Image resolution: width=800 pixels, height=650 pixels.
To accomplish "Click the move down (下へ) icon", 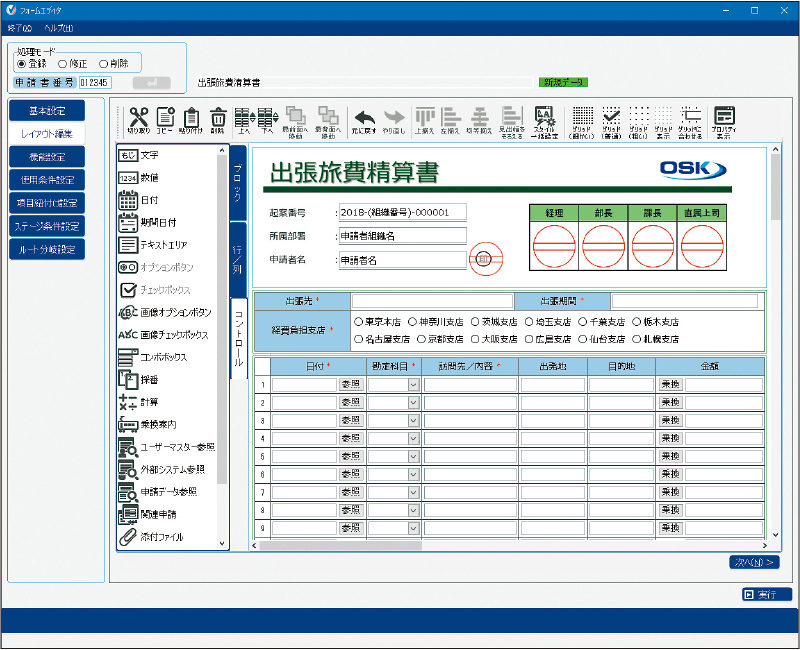I will [268, 120].
